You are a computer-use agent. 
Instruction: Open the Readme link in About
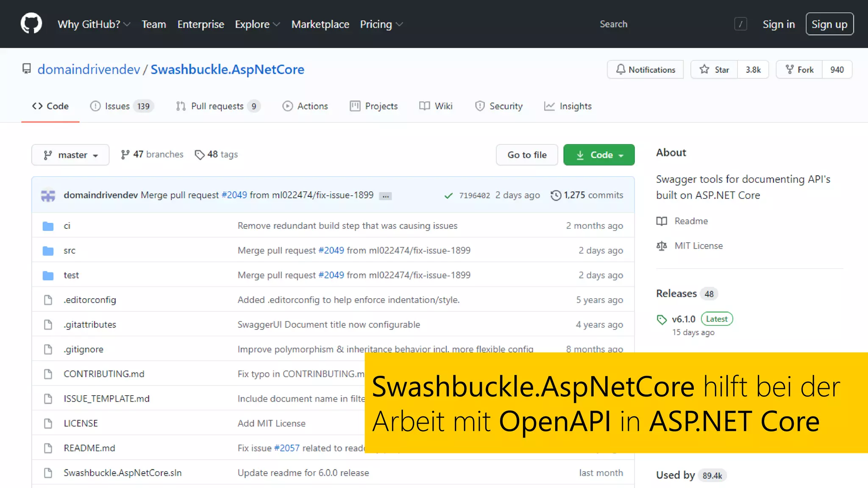pyautogui.click(x=682, y=221)
